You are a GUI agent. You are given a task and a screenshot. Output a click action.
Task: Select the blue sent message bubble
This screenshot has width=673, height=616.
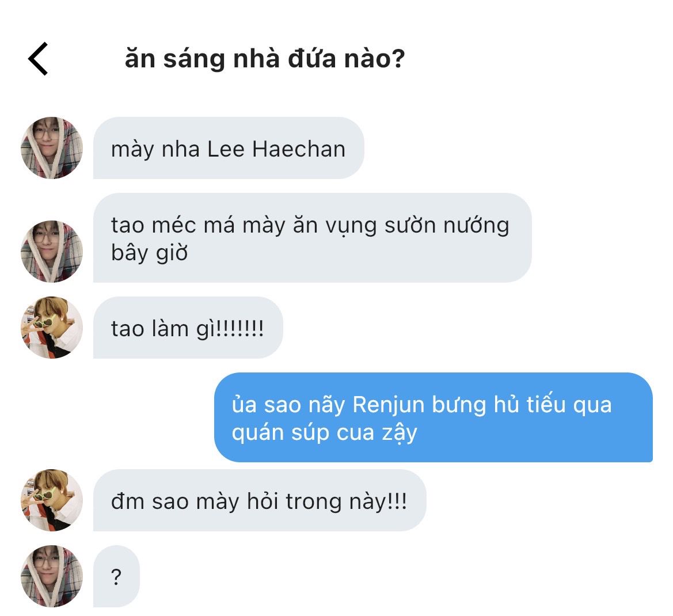433,418
